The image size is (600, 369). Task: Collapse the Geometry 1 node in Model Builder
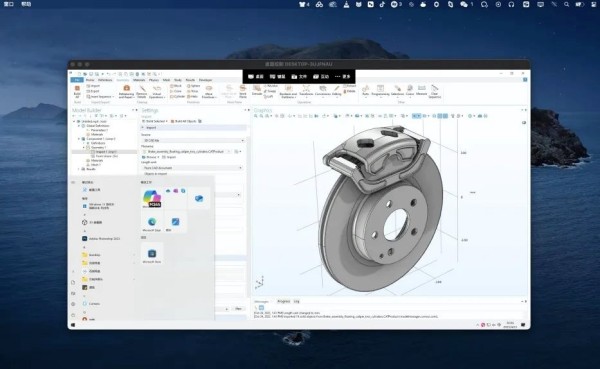[x=84, y=147]
